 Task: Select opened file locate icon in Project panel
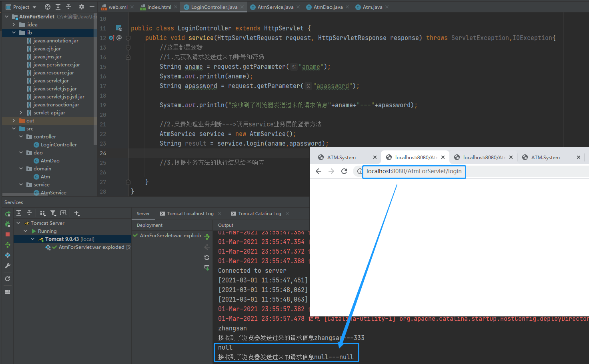[x=48, y=7]
